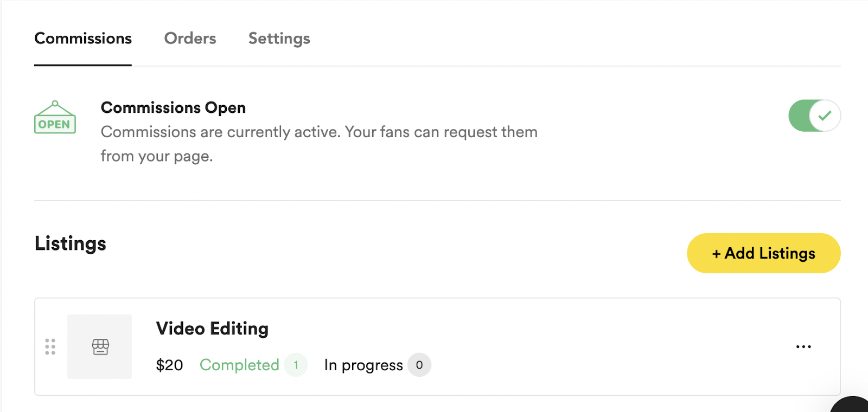Open the three-dot menu for Video Editing

click(x=803, y=346)
